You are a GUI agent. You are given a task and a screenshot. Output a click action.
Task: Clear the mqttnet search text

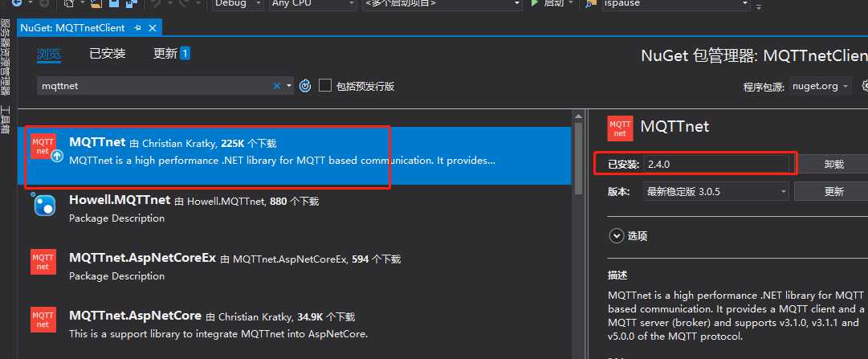pos(277,86)
